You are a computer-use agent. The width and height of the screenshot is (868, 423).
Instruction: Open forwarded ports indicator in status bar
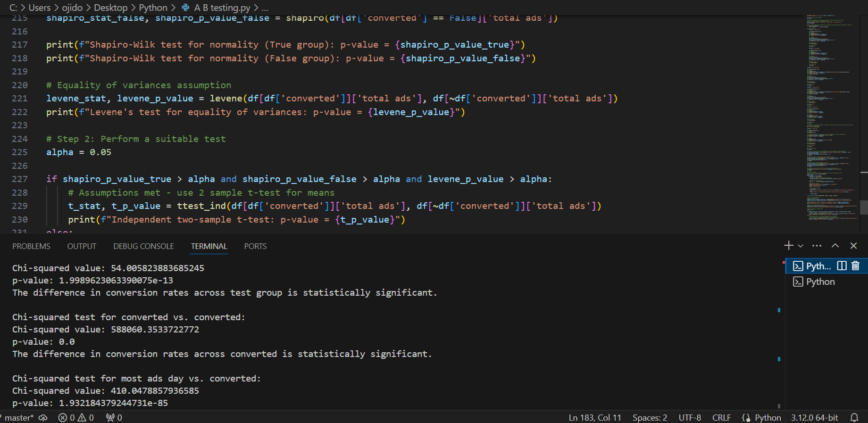tap(114, 417)
